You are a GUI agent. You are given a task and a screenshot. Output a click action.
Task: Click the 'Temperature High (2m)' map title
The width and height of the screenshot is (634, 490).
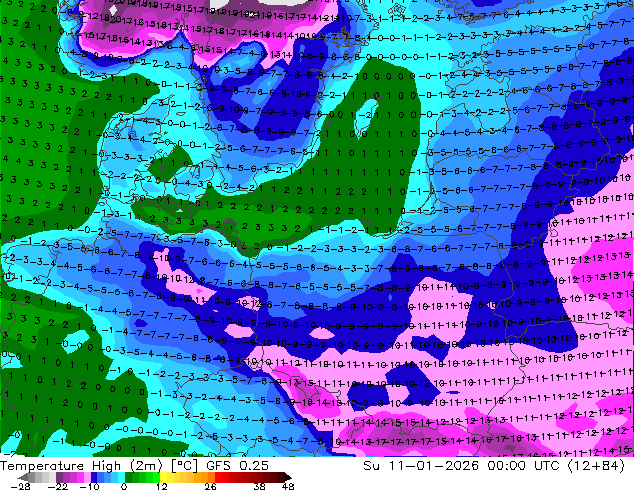point(81,466)
